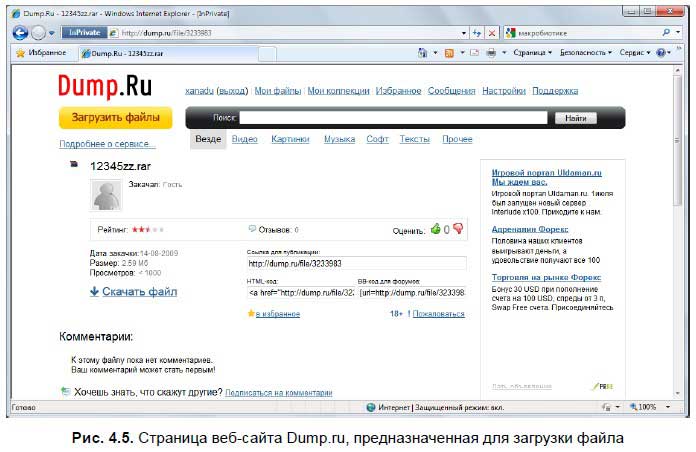This screenshot has width=696, height=452.
Task: Click the RSS feeds icon
Action: pos(449,53)
